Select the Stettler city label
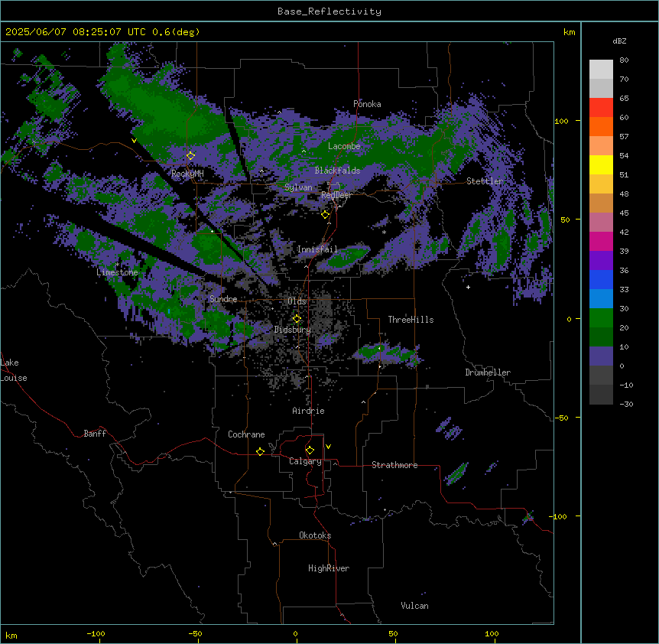This screenshot has height=644, width=659. coord(485,181)
